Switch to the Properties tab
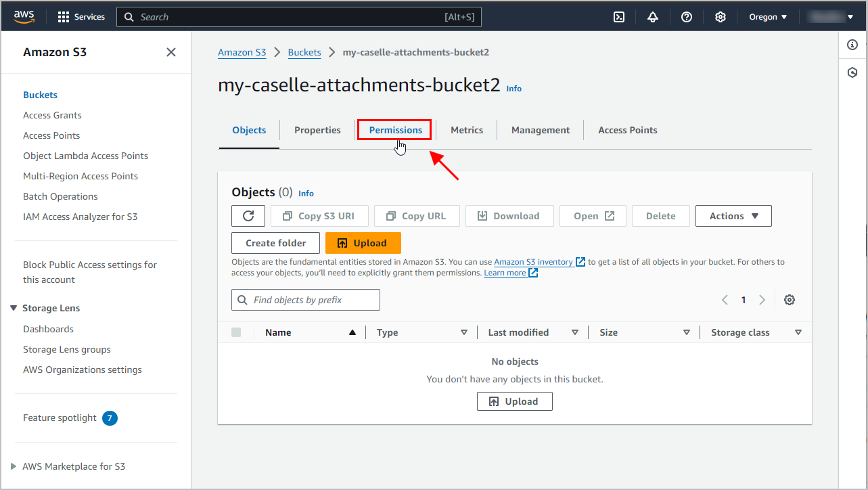The width and height of the screenshot is (868, 490). pos(317,130)
